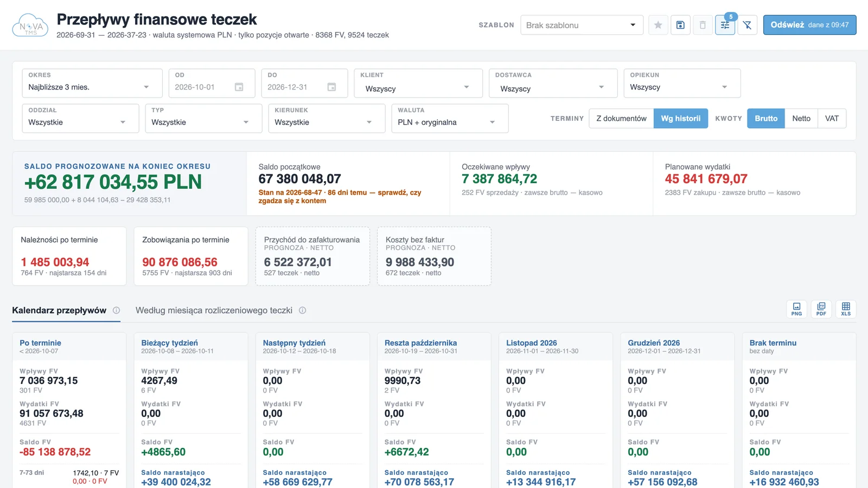
Task: Open Zobowiązania po terminie card
Action: (x=190, y=256)
